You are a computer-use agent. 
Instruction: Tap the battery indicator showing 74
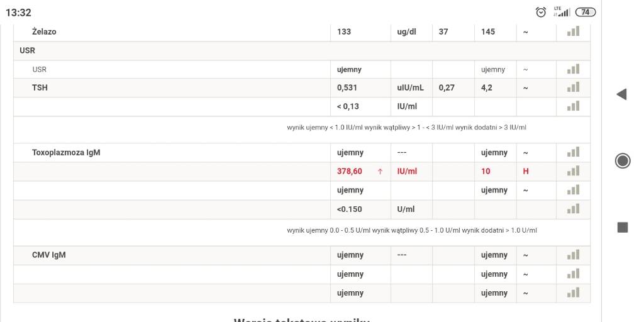tap(586, 12)
